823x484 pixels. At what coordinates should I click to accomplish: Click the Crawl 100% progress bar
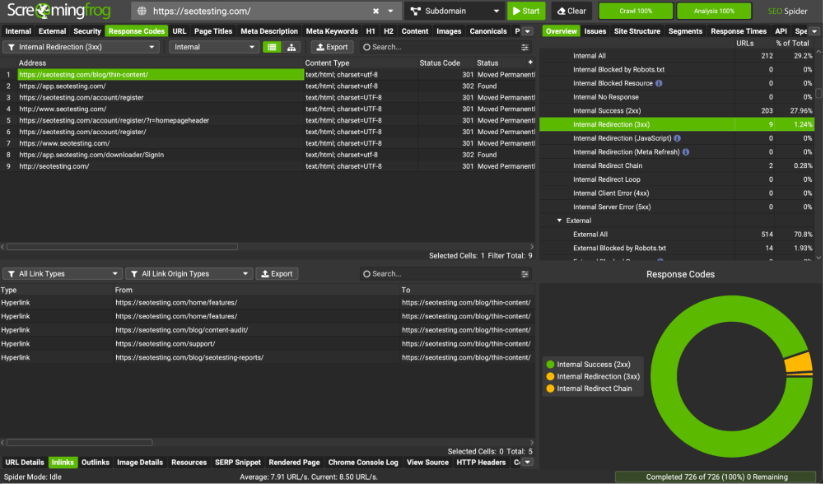pos(634,11)
